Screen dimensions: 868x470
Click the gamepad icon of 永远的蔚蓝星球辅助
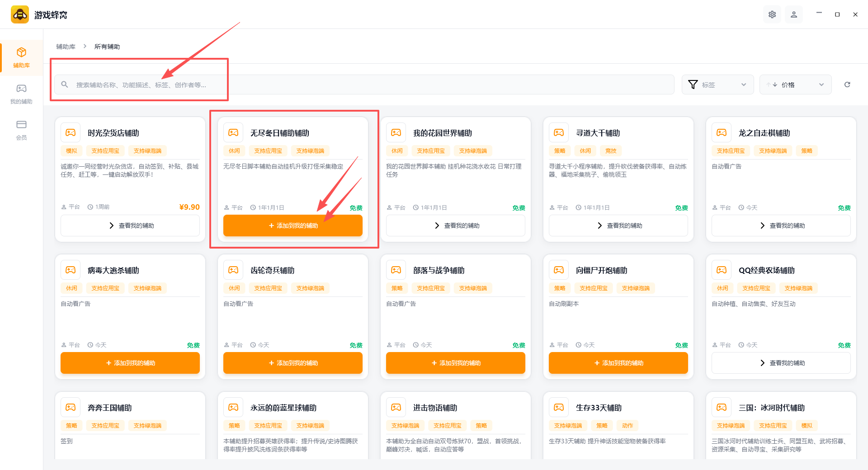tap(233, 407)
